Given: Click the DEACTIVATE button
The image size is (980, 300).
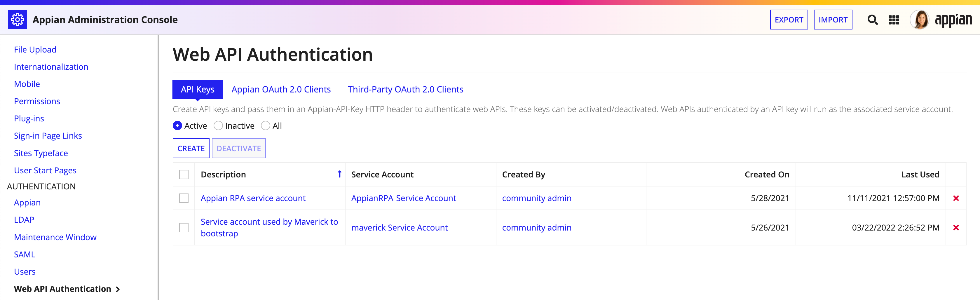Looking at the screenshot, I should (x=238, y=148).
